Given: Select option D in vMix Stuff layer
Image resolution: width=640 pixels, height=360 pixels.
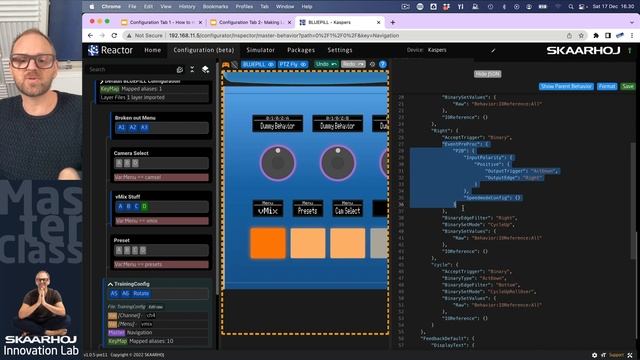Looking at the screenshot, I should click(x=144, y=207).
